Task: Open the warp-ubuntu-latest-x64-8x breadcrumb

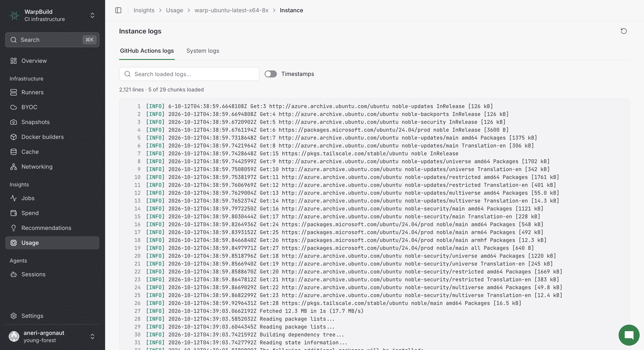Action: pyautogui.click(x=231, y=10)
